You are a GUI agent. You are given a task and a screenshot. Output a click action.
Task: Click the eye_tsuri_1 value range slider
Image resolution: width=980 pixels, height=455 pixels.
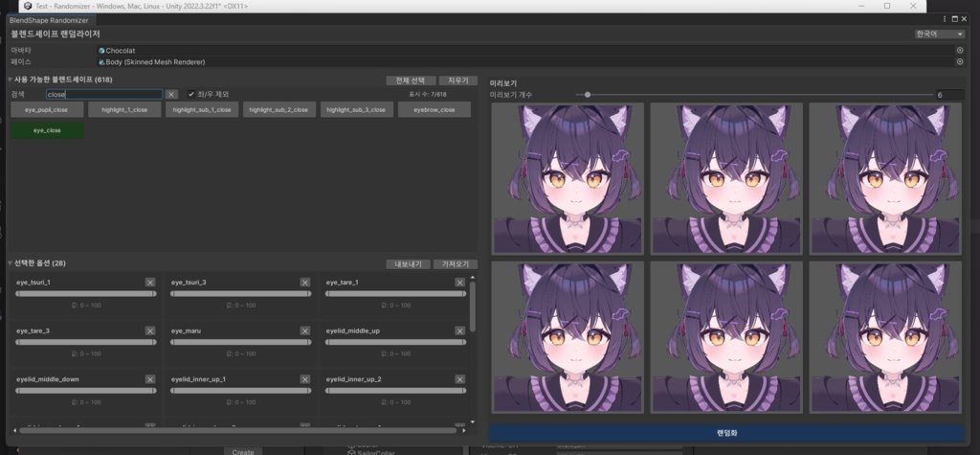85,293
